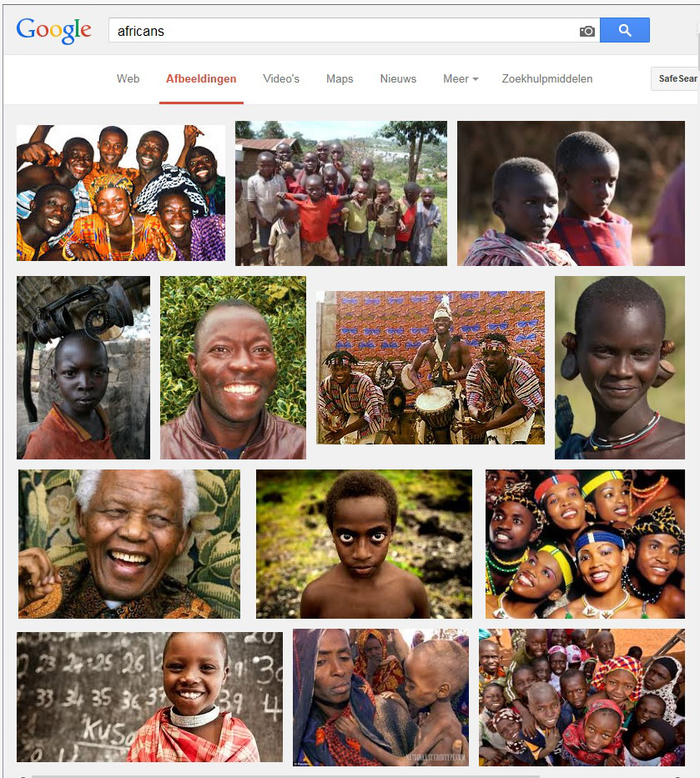Go to the Maps tab
700x778 pixels.
[340, 79]
